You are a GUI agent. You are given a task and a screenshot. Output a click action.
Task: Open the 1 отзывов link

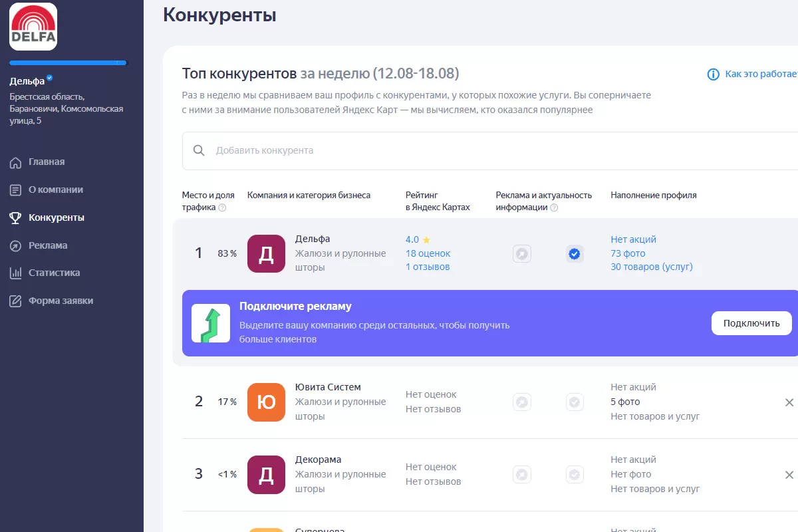[x=428, y=267]
